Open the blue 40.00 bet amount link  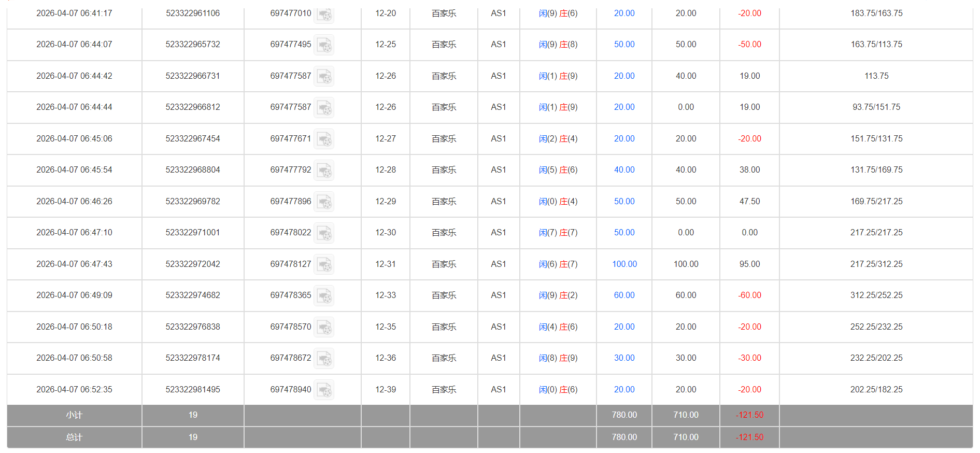click(x=624, y=170)
